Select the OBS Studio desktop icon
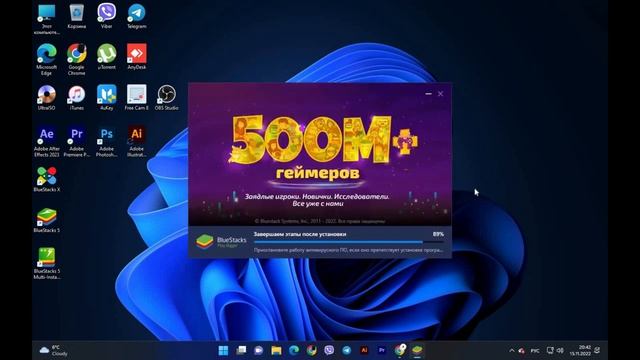Viewport: 640px width, 360px height. 167,98
